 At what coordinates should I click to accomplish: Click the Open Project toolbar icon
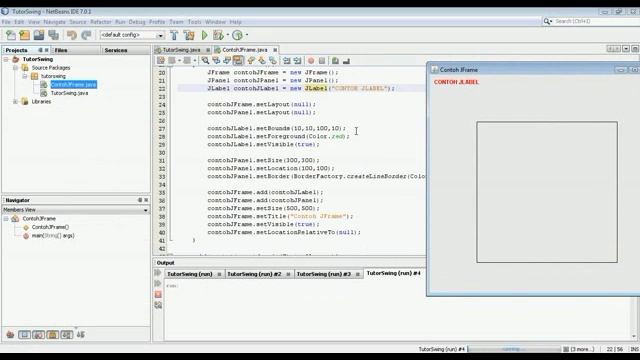tap(39, 35)
